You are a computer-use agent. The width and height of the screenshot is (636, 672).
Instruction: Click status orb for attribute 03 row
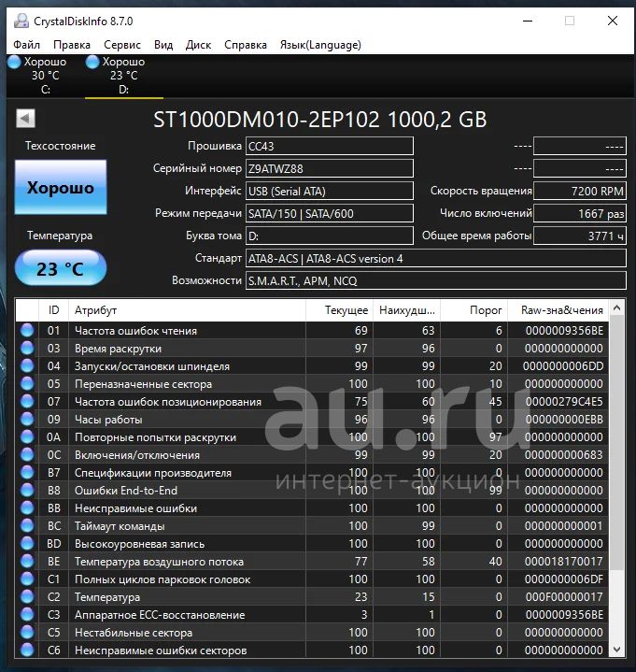click(27, 348)
